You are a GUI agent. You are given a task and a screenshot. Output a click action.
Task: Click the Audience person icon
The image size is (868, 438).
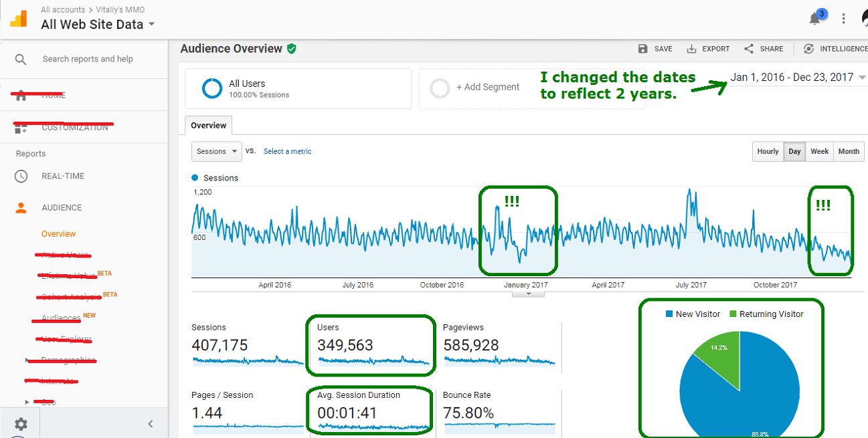(x=21, y=207)
